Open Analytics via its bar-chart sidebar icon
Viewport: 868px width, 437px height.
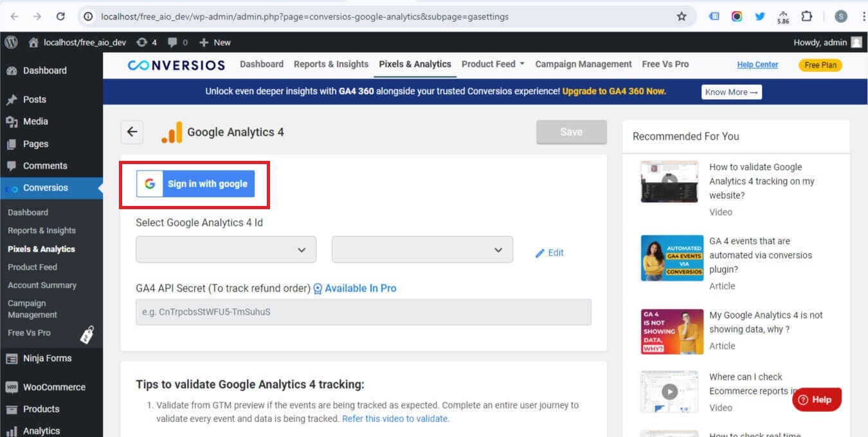[12, 431]
